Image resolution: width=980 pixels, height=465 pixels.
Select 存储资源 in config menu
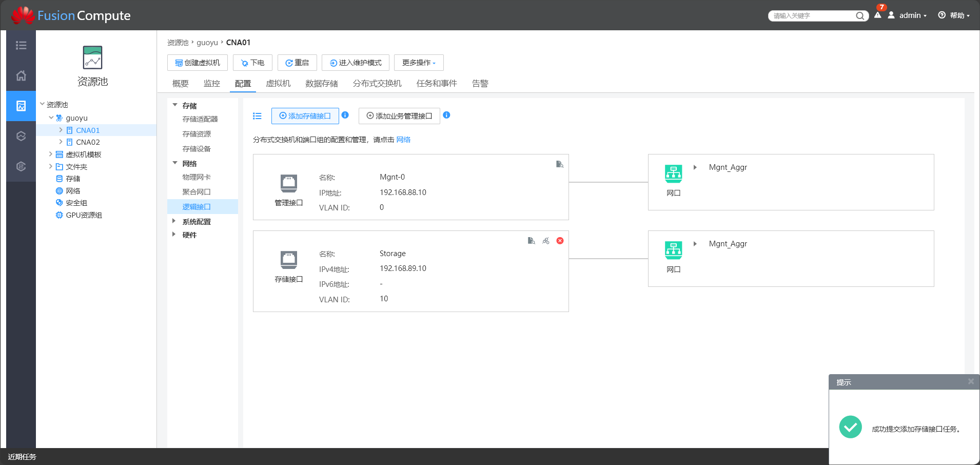tap(197, 134)
